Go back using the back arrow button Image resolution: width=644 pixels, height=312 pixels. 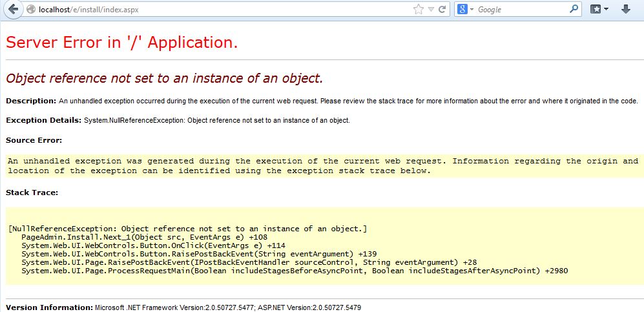tap(12, 10)
